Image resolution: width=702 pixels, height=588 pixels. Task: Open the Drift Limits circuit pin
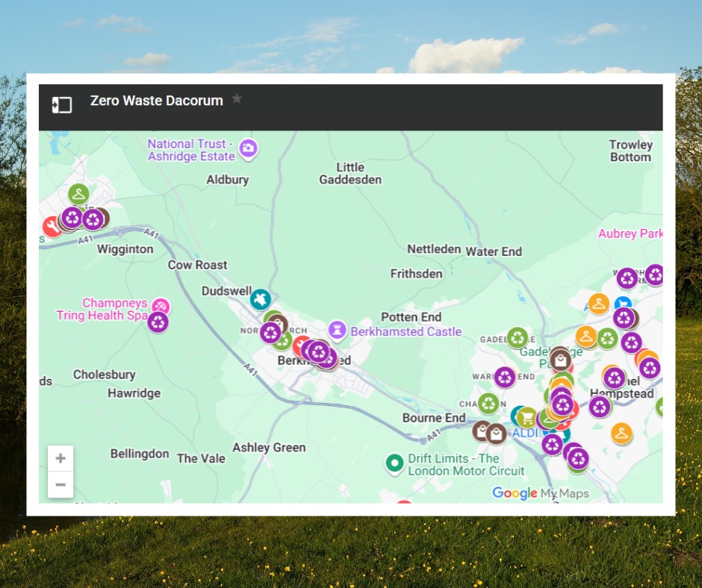(x=394, y=463)
